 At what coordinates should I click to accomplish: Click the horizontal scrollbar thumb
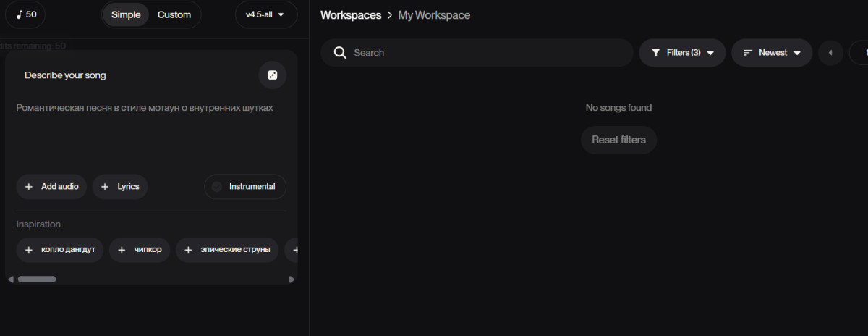pos(37,279)
